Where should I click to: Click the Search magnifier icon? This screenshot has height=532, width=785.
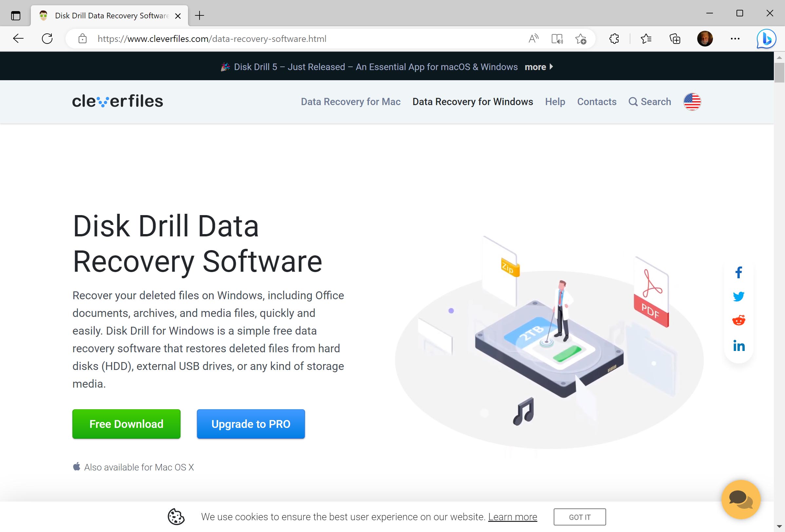633,101
